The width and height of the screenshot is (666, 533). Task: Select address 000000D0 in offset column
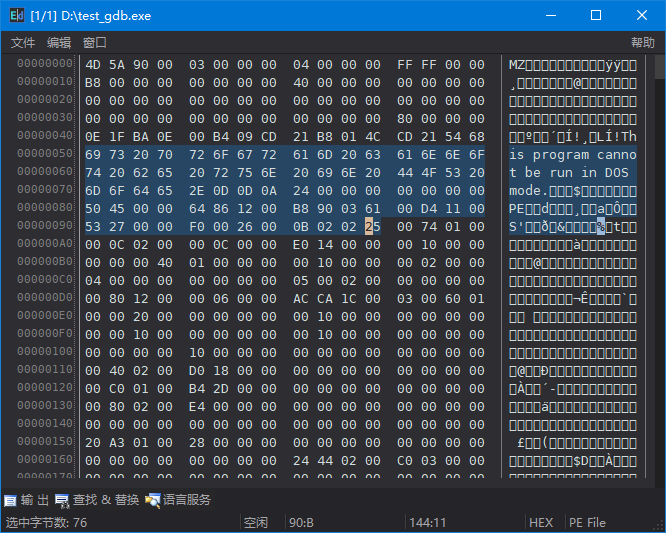(45, 297)
